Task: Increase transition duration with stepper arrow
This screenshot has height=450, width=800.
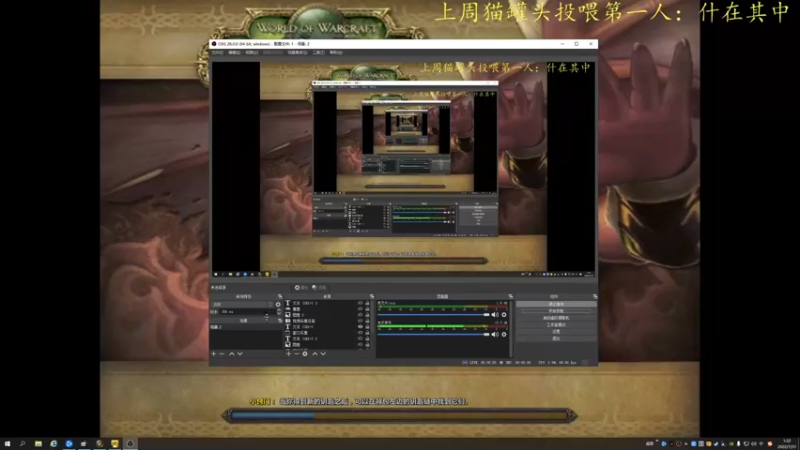Action: (279, 310)
